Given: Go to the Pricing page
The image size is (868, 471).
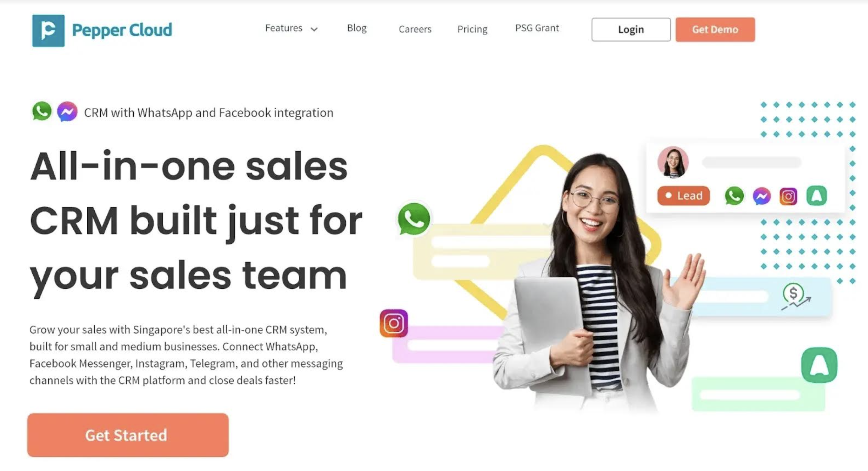Looking at the screenshot, I should (x=472, y=29).
